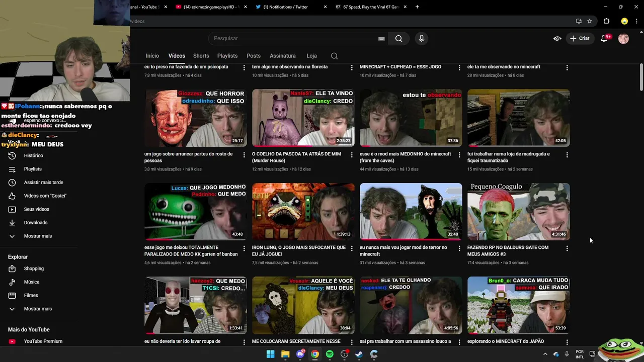The width and height of the screenshot is (644, 362).
Task: Open the 43:48 garten of banban thumbnail
Action: point(195,212)
